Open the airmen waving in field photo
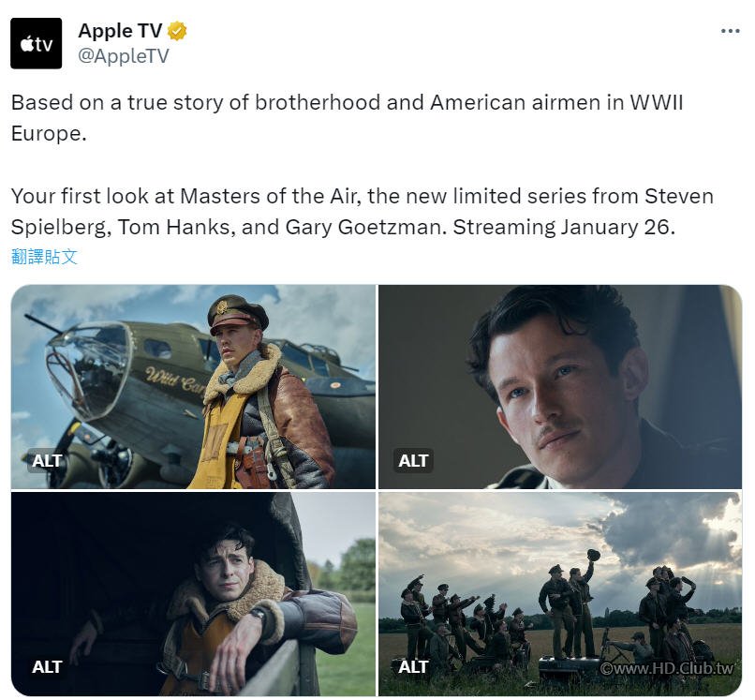Image resolution: width=755 pixels, height=700 pixels. tap(560, 593)
